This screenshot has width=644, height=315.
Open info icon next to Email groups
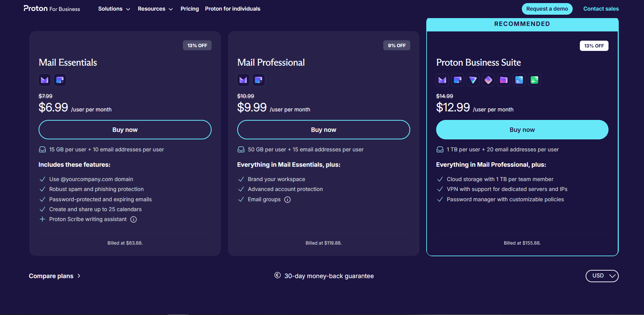click(x=288, y=200)
